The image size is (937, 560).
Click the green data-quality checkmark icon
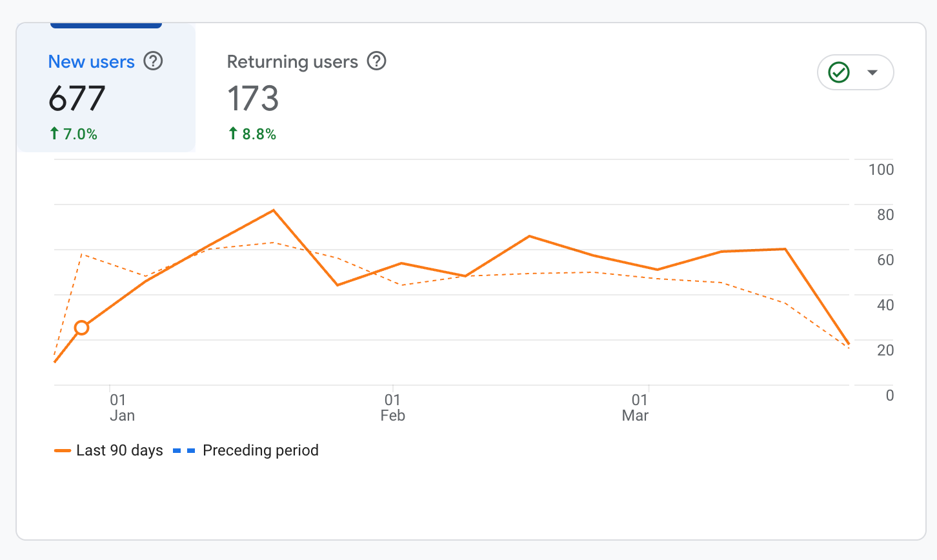(838, 72)
